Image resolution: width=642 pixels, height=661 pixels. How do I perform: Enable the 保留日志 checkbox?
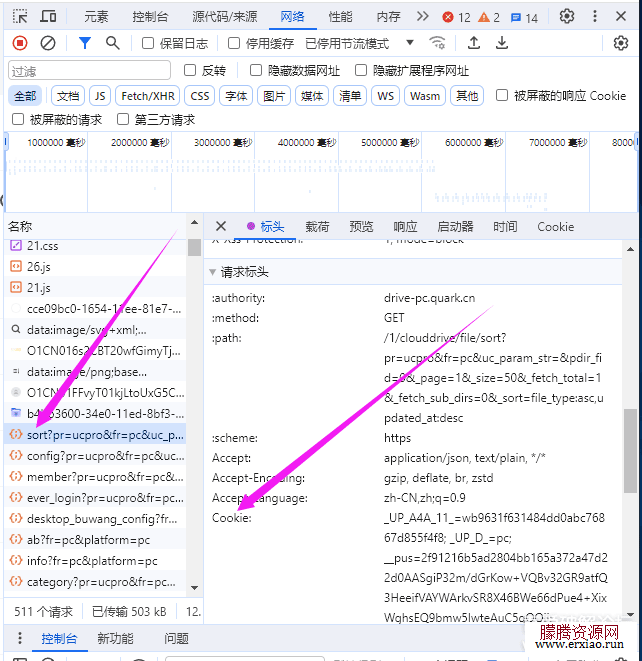pos(148,43)
